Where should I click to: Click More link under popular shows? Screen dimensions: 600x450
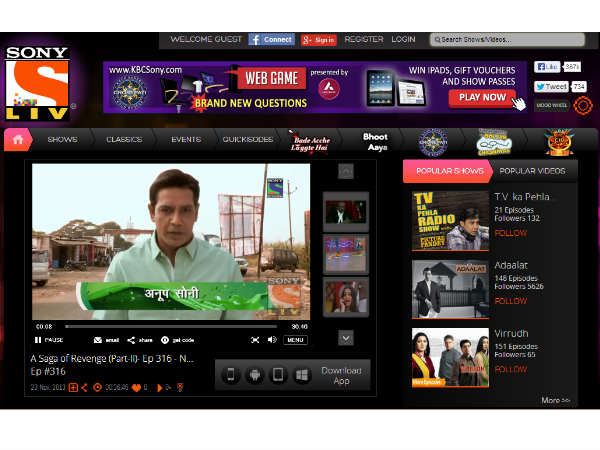click(x=555, y=400)
